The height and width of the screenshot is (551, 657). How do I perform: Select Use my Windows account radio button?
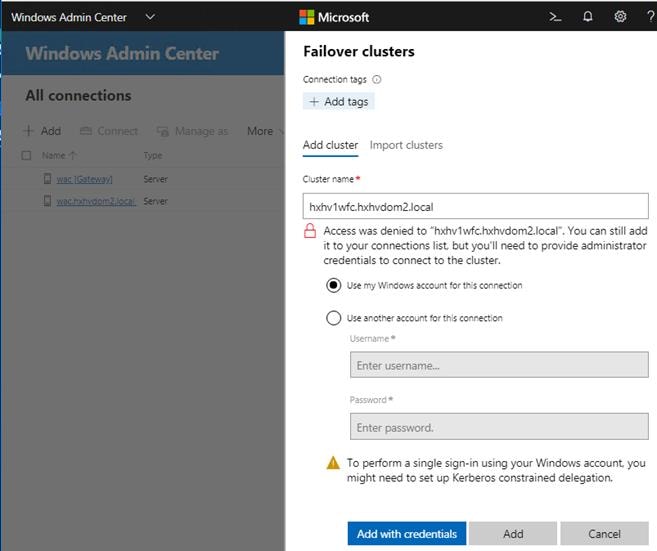pyautogui.click(x=334, y=286)
